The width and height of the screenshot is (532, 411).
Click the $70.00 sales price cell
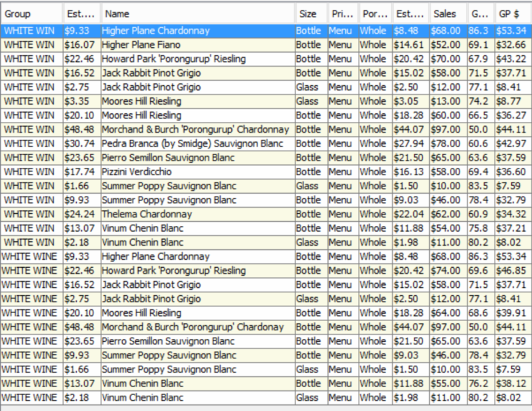[x=446, y=59]
